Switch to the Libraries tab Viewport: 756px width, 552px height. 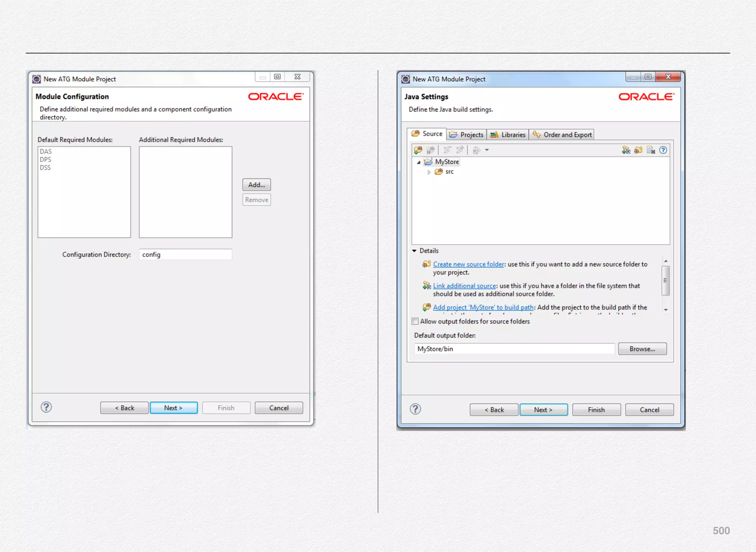point(508,135)
